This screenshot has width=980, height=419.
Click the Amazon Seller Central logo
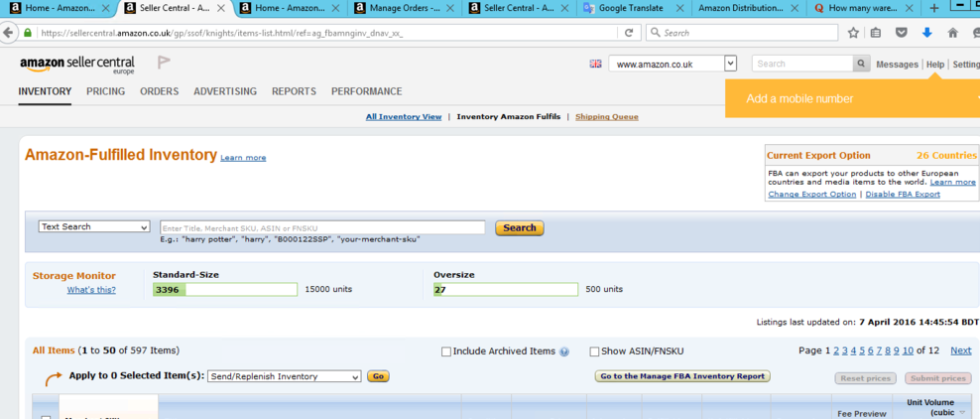click(77, 65)
